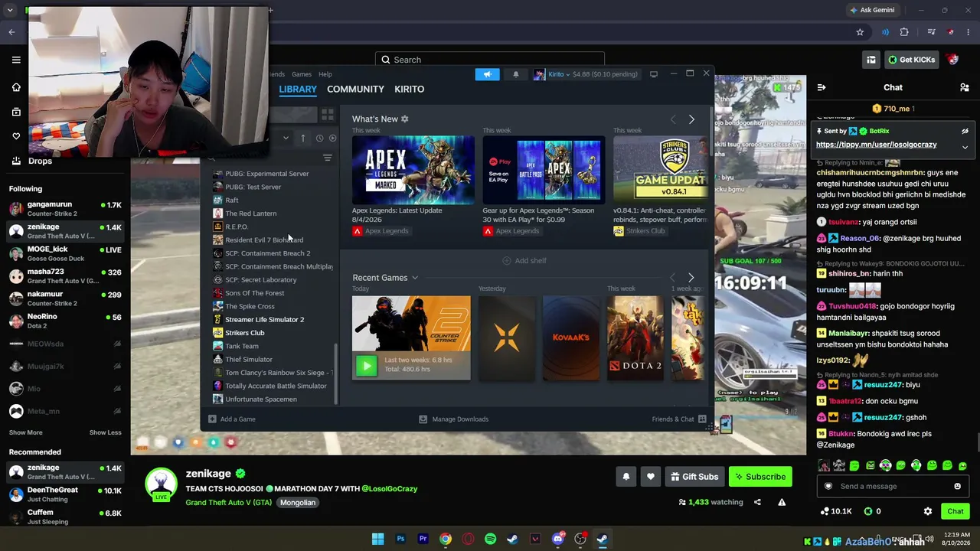The image size is (980, 551).
Task: Open the chat users list icon
Action: pyautogui.click(x=965, y=87)
